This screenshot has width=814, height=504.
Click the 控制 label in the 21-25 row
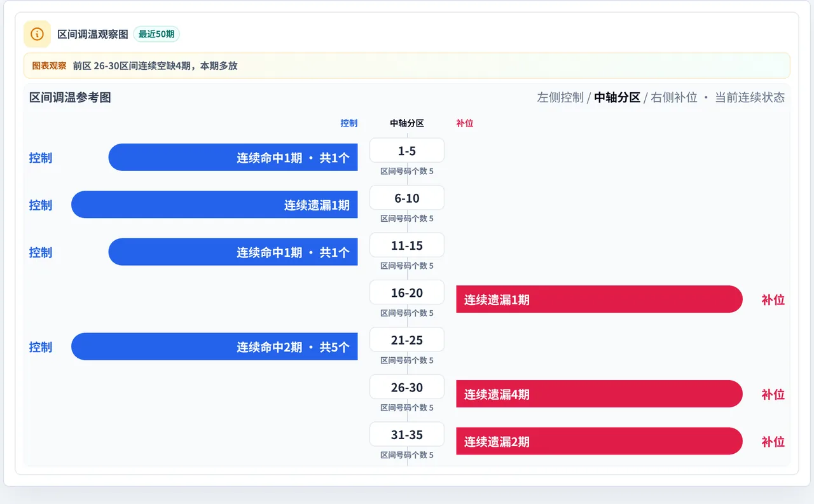[41, 347]
